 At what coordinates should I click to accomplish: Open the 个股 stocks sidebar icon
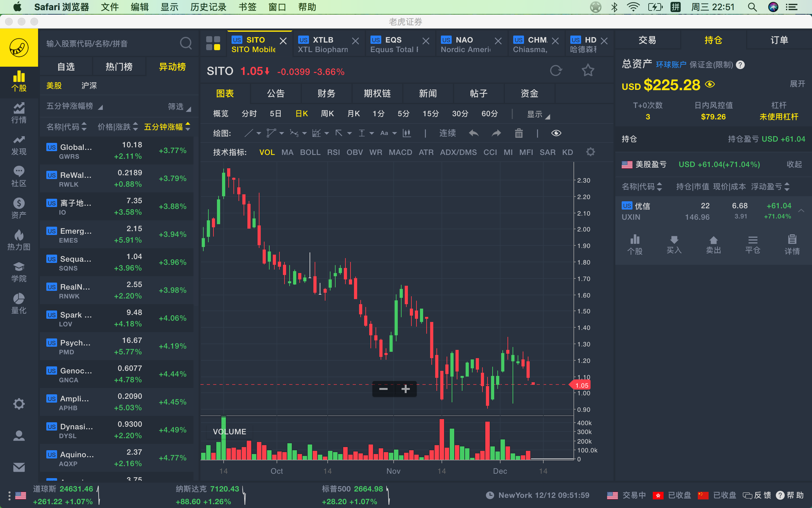(19, 81)
